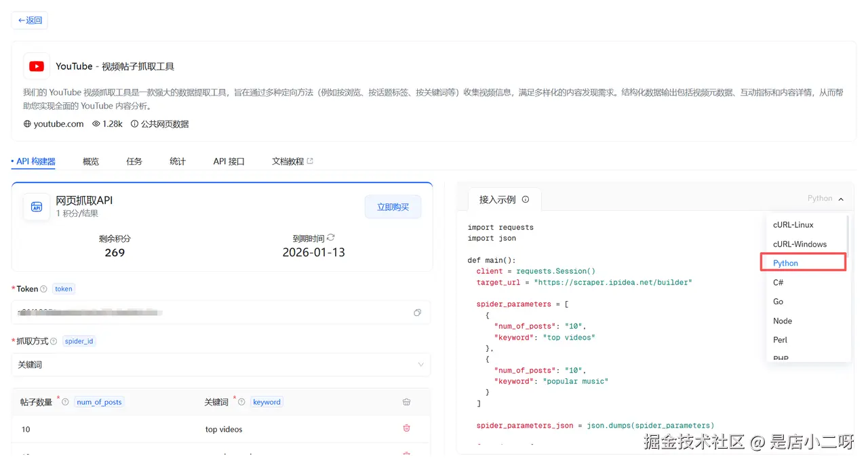Screen dimensions: 868x465
Task: Click the 公共网页数据 label
Action: pos(165,124)
